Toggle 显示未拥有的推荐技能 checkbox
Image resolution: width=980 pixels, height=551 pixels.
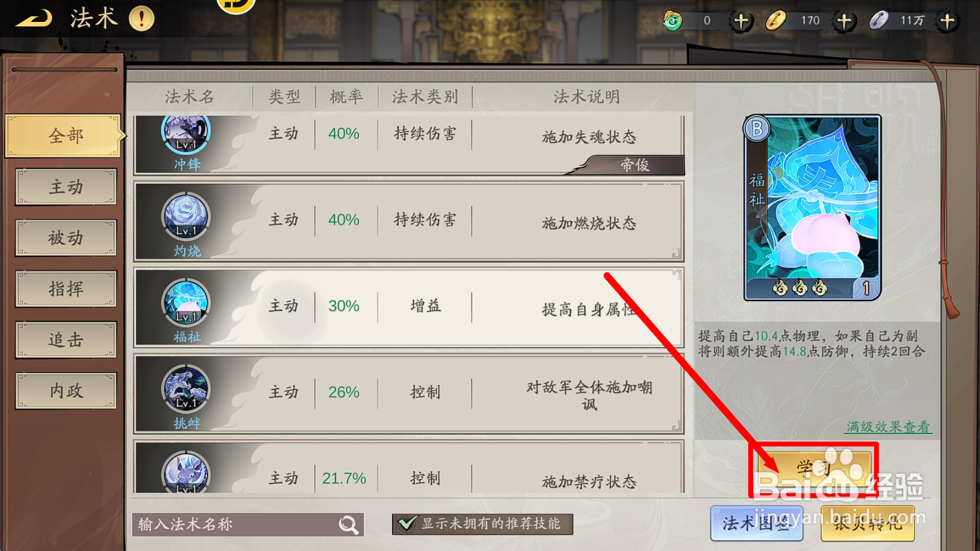pyautogui.click(x=407, y=523)
